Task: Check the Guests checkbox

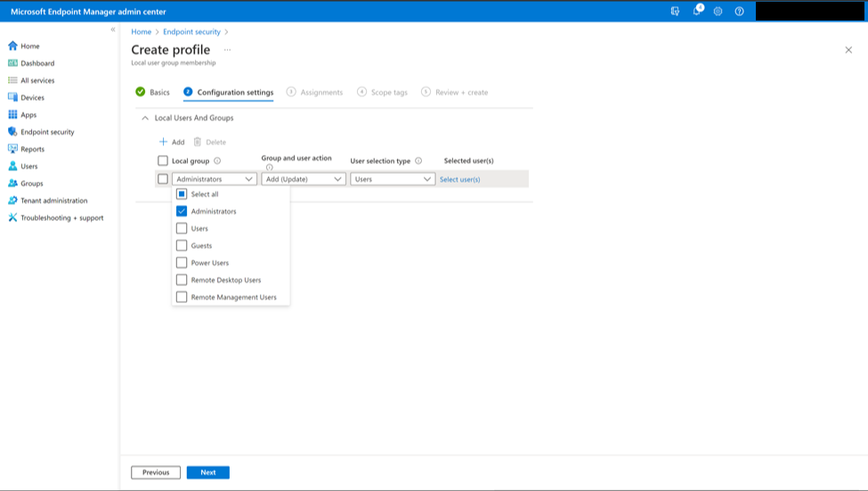Action: (x=182, y=246)
